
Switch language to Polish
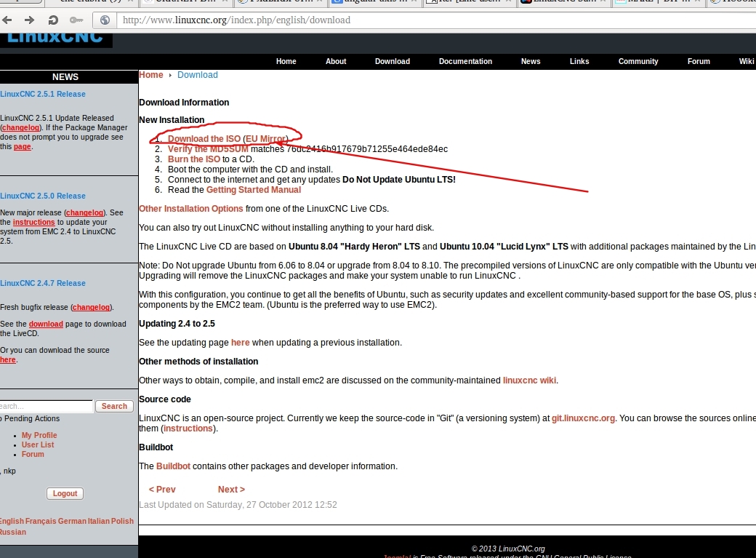click(122, 522)
